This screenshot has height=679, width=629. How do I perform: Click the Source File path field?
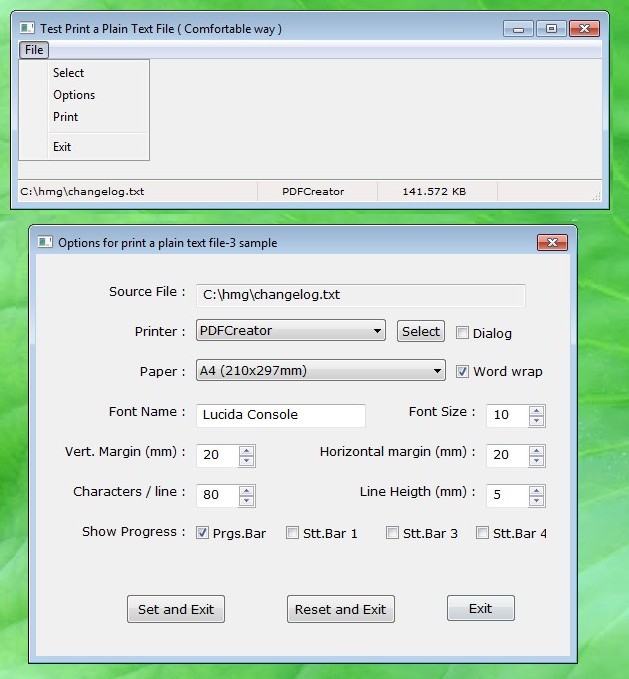tap(361, 295)
